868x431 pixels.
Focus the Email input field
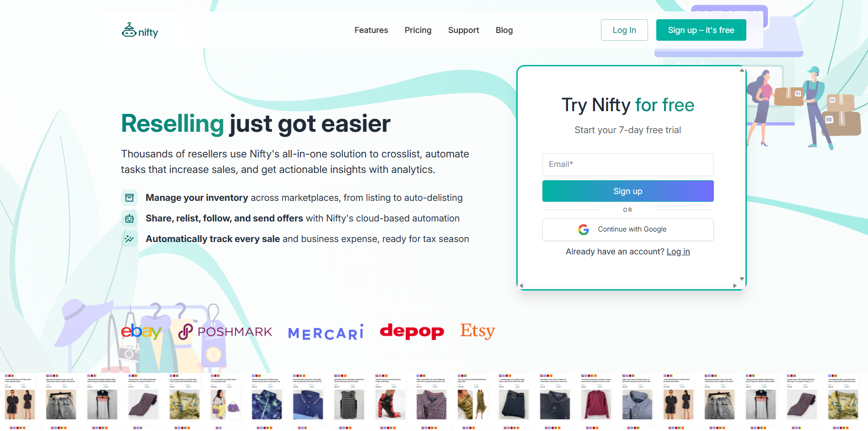pyautogui.click(x=628, y=165)
